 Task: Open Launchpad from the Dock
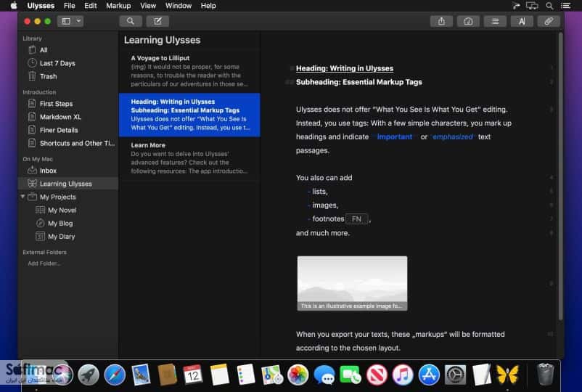[89, 375]
